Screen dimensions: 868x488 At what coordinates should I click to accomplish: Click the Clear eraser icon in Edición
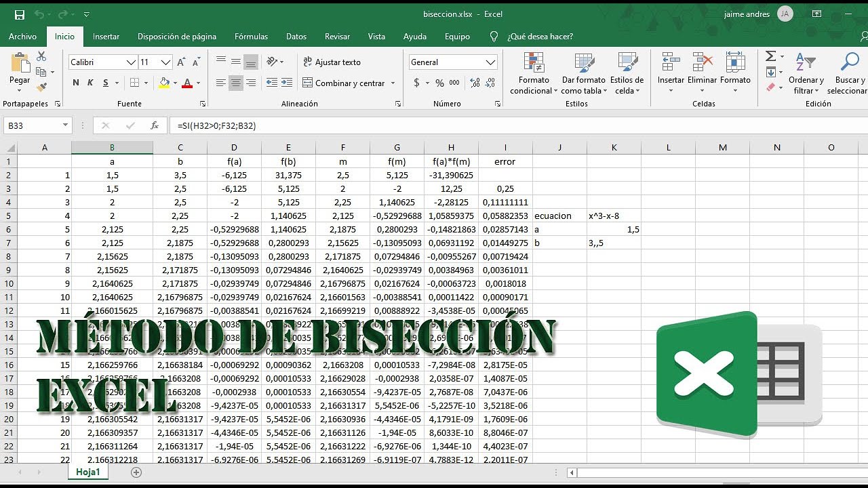[x=771, y=87]
